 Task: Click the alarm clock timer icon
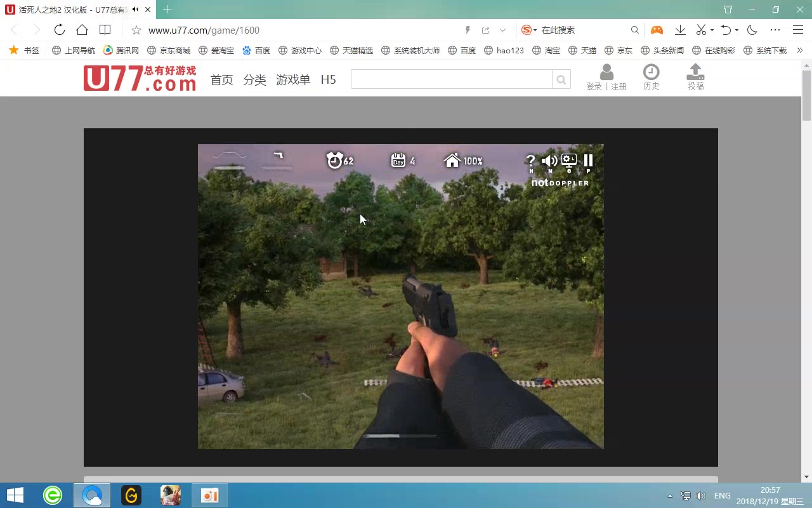click(334, 160)
